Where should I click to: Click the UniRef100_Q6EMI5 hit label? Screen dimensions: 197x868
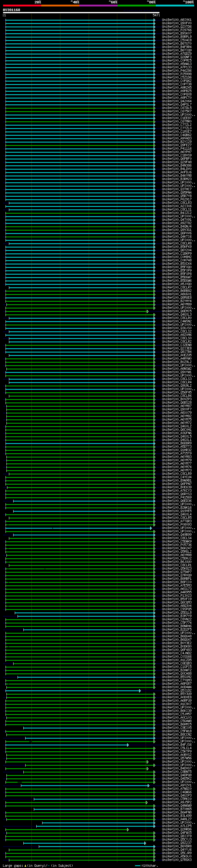pos(176,311)
